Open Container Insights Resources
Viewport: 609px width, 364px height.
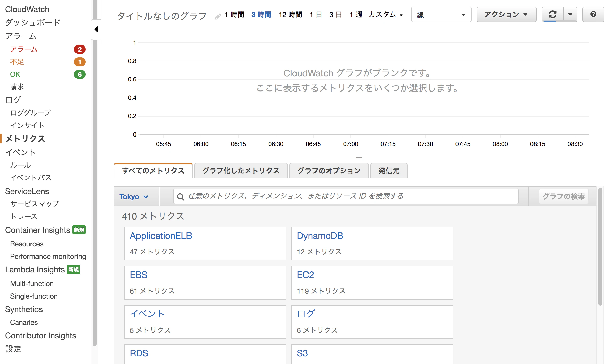click(x=27, y=244)
